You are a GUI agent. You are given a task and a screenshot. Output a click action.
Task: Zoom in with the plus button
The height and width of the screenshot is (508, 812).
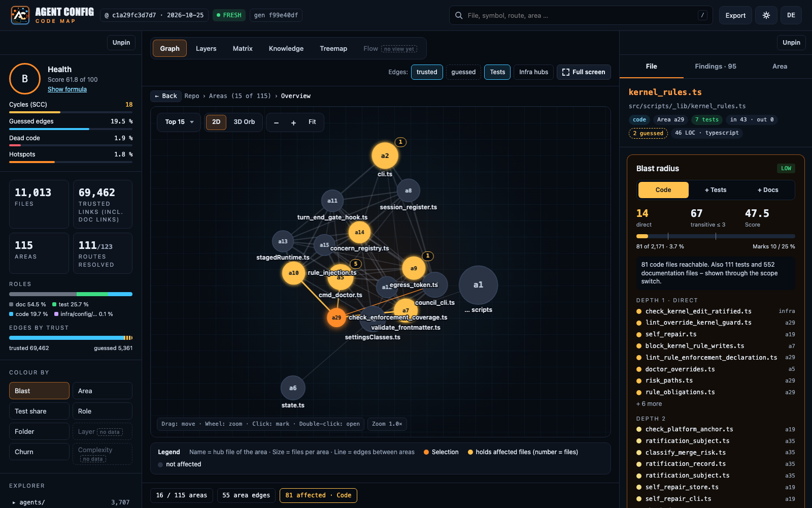293,122
